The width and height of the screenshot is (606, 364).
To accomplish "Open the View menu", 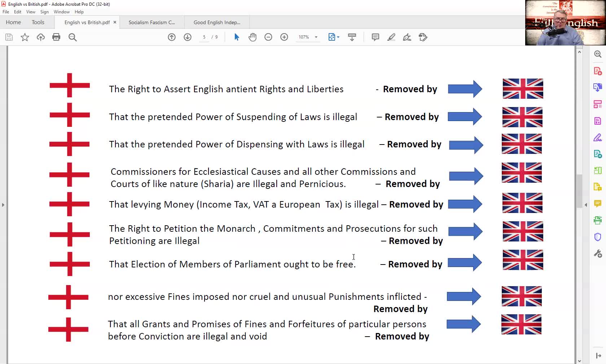I will pyautogui.click(x=31, y=12).
